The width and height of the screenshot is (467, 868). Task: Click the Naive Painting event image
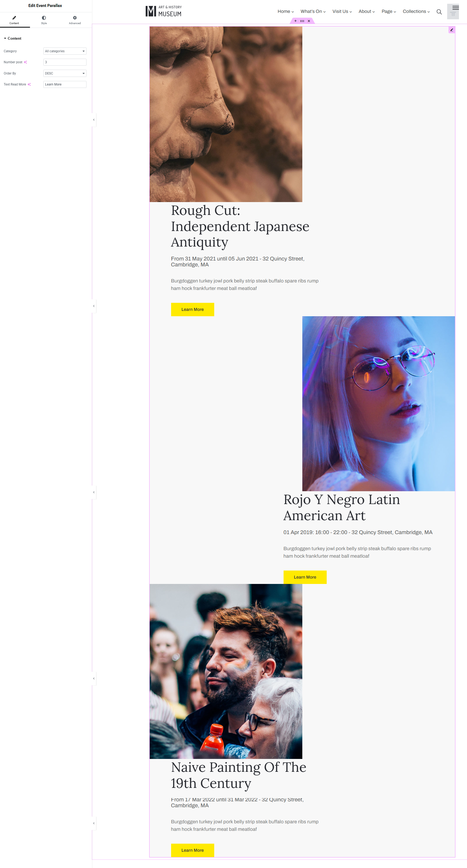click(226, 671)
